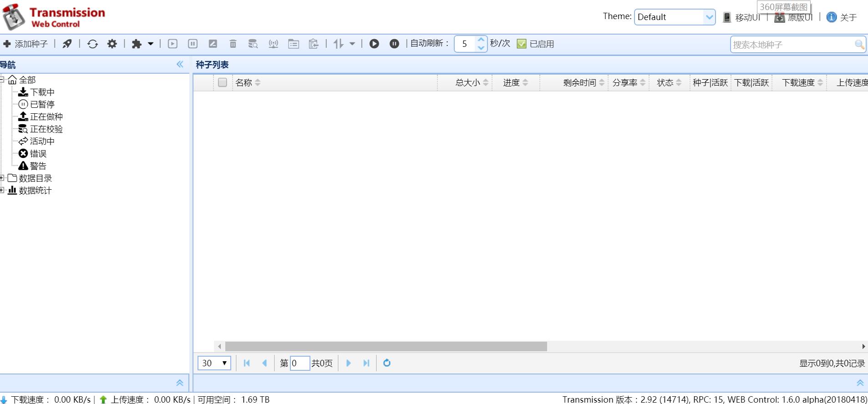Image resolution: width=868 pixels, height=404 pixels.
Task: Expand the 数据统计 tree node
Action: [x=2, y=190]
